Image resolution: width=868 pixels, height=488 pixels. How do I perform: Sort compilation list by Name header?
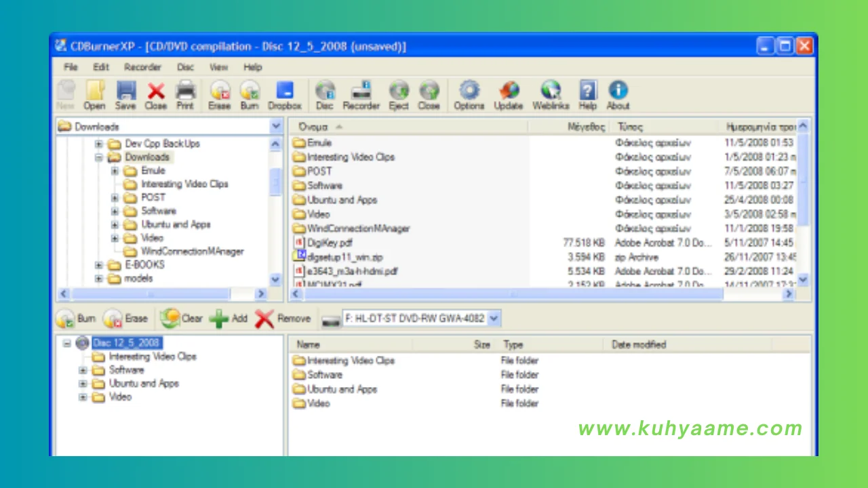(351, 344)
